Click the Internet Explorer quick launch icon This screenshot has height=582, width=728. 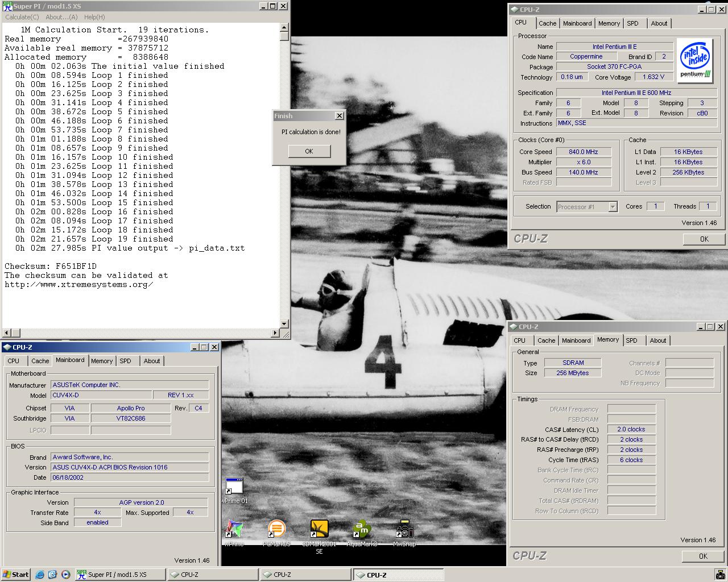(40, 575)
